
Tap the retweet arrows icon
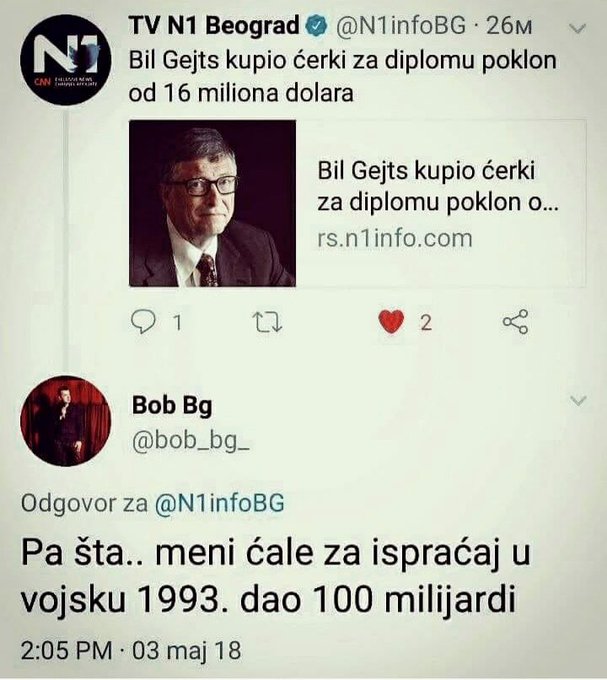point(268,323)
